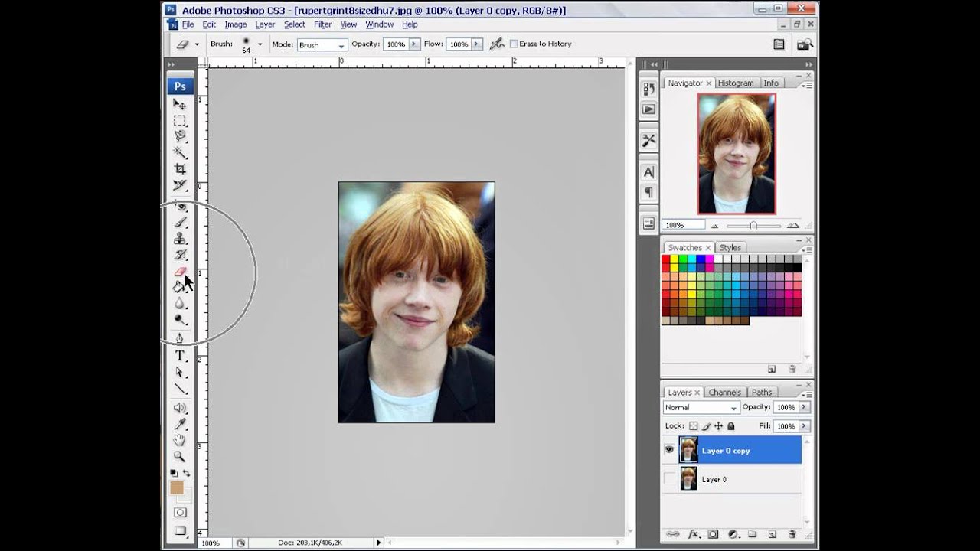Enable the Erase to History checkbox
The image size is (980, 551).
click(x=514, y=44)
